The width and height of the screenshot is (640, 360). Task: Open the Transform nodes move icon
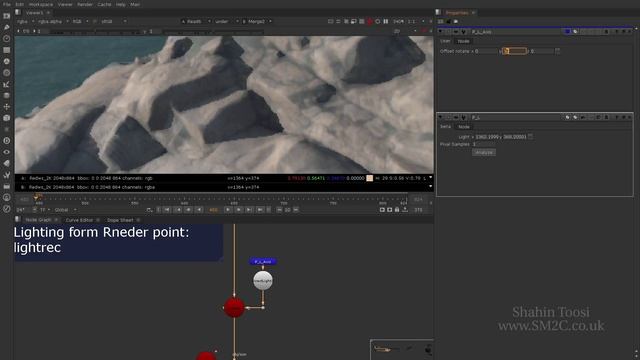click(x=7, y=107)
